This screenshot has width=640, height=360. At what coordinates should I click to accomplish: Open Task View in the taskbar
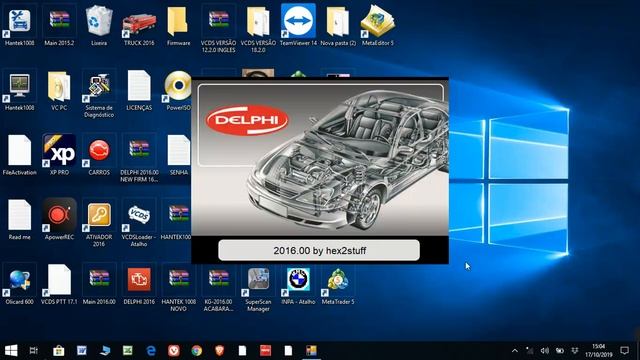coord(34,350)
